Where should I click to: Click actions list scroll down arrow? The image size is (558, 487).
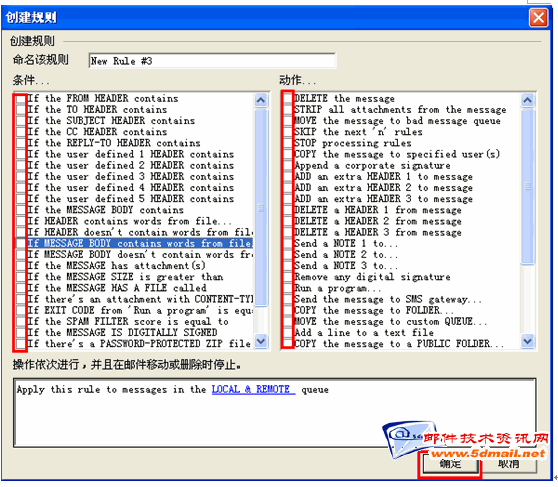[x=527, y=341]
